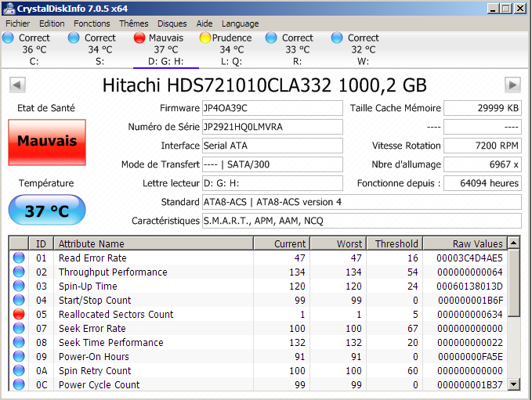Click the status icon for Spin-Up Time
Image resolution: width=532 pixels, height=400 pixels.
(x=19, y=286)
